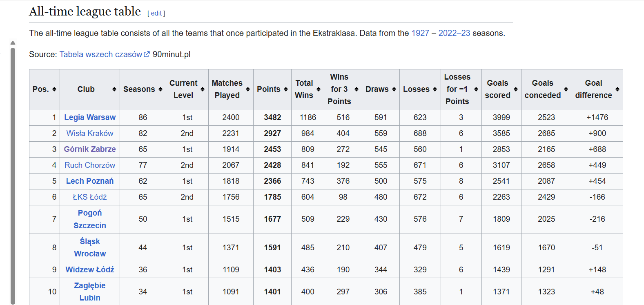The image size is (644, 305).
Task: Select Ruch Chorzów's points value 2428
Action: pyautogui.click(x=272, y=165)
